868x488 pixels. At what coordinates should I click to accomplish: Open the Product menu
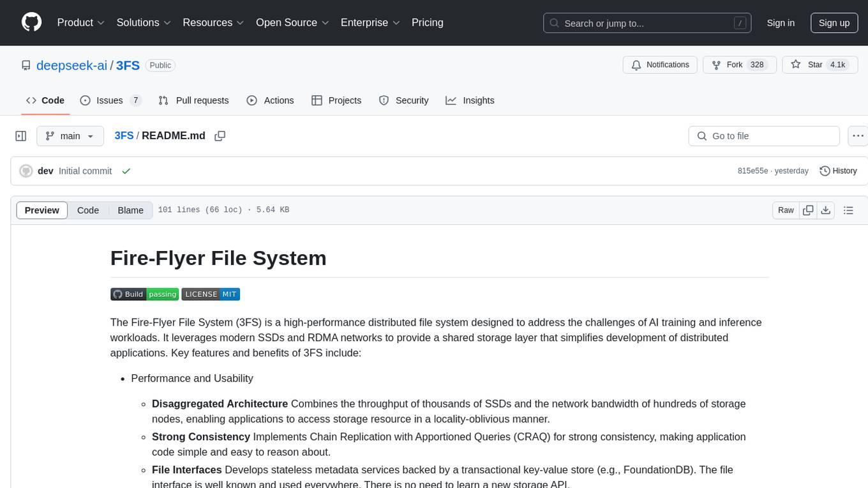(x=81, y=22)
